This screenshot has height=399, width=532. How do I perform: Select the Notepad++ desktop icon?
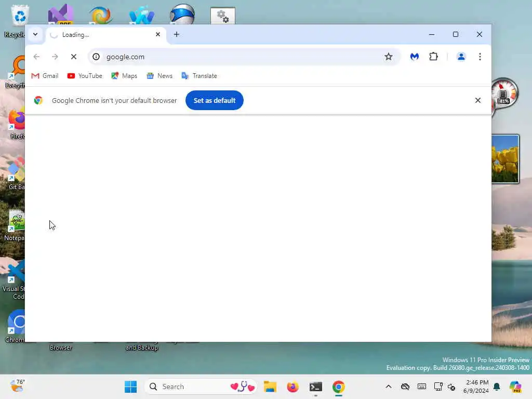[14, 225]
